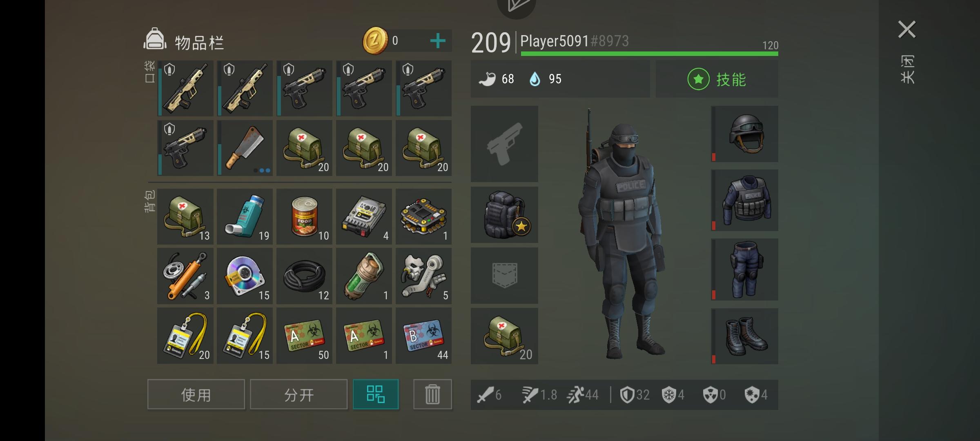The image size is (980, 441).
Task: Select the canned food stack of 10
Action: pyautogui.click(x=305, y=216)
